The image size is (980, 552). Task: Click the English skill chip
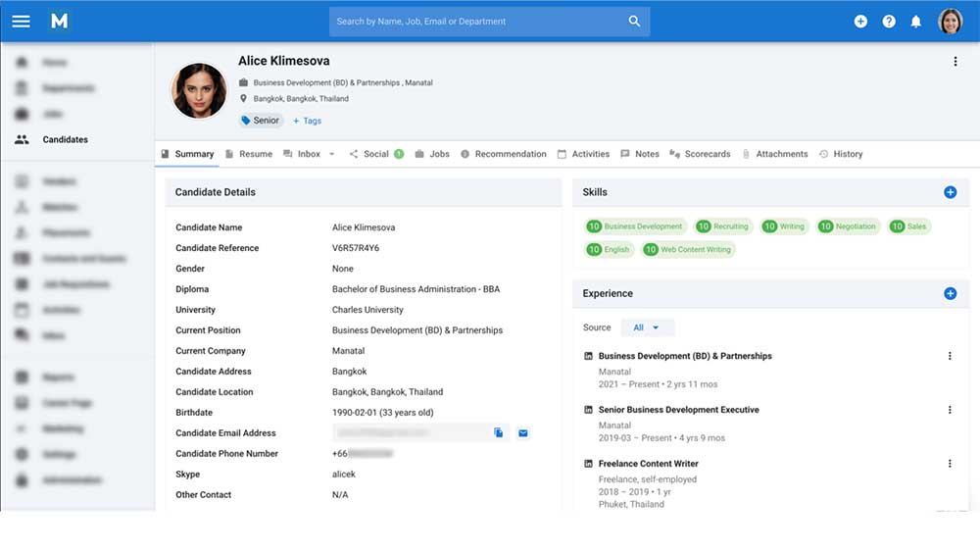point(609,249)
